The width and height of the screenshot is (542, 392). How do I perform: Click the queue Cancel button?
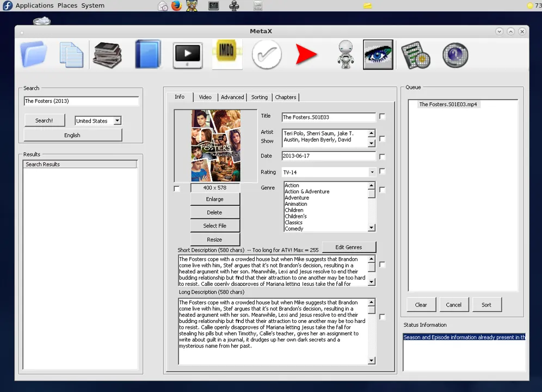pyautogui.click(x=453, y=305)
